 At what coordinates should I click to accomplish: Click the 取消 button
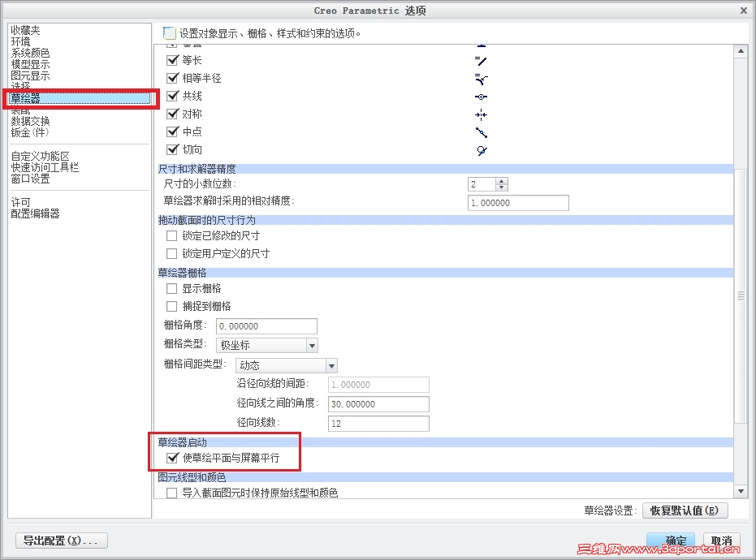[x=721, y=541]
